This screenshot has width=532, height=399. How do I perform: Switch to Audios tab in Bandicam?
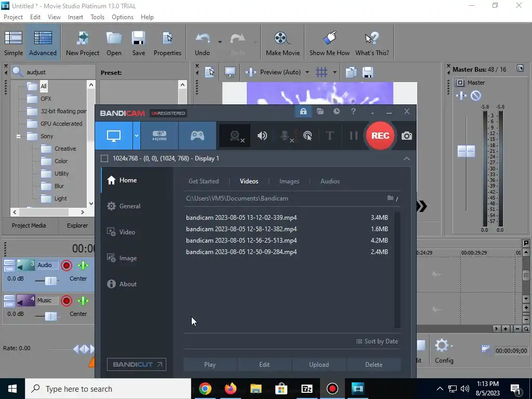point(330,181)
